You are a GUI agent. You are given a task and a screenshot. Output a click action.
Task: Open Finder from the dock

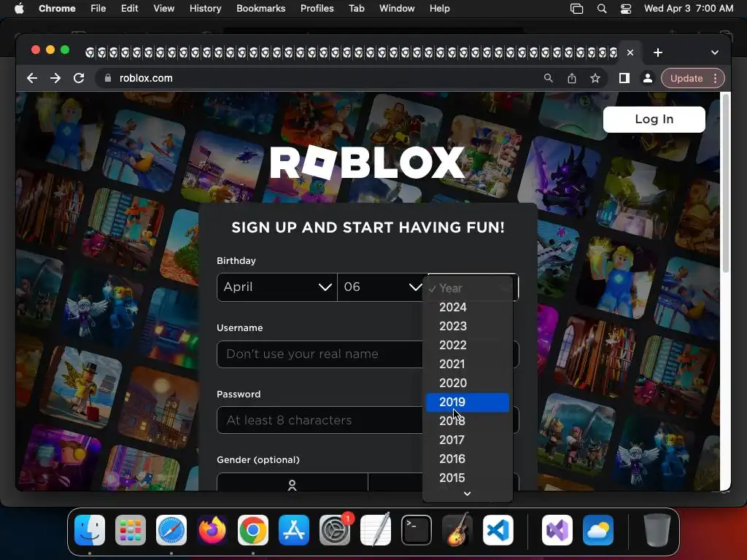[90, 530]
